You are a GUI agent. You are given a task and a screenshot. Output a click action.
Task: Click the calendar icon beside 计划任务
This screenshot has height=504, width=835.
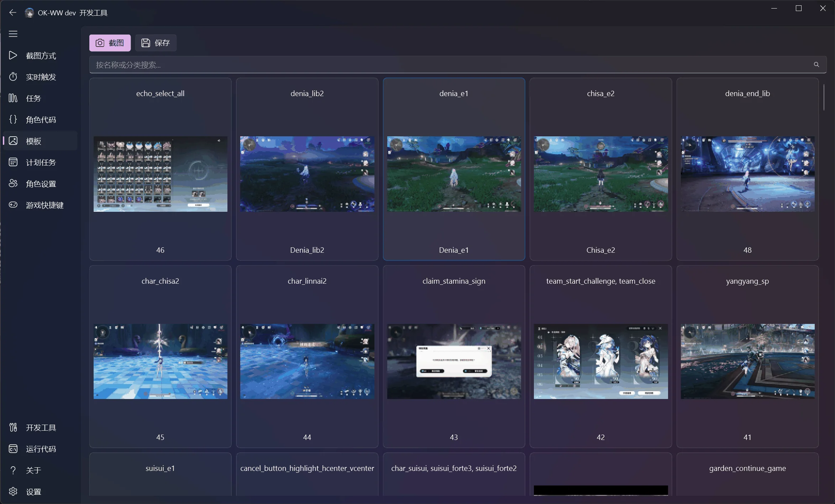coord(13,162)
